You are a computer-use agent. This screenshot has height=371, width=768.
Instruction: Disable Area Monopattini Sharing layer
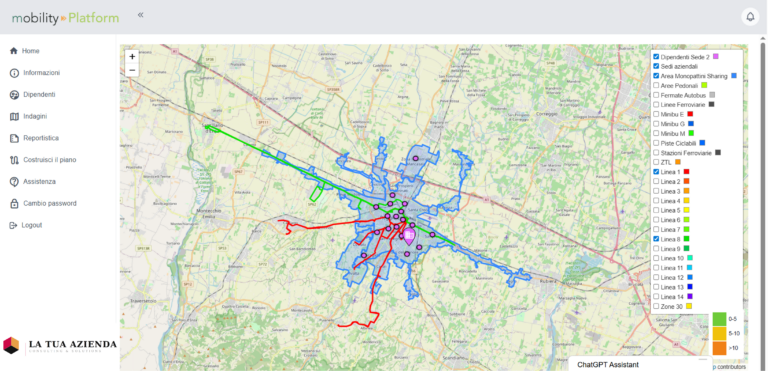point(656,76)
